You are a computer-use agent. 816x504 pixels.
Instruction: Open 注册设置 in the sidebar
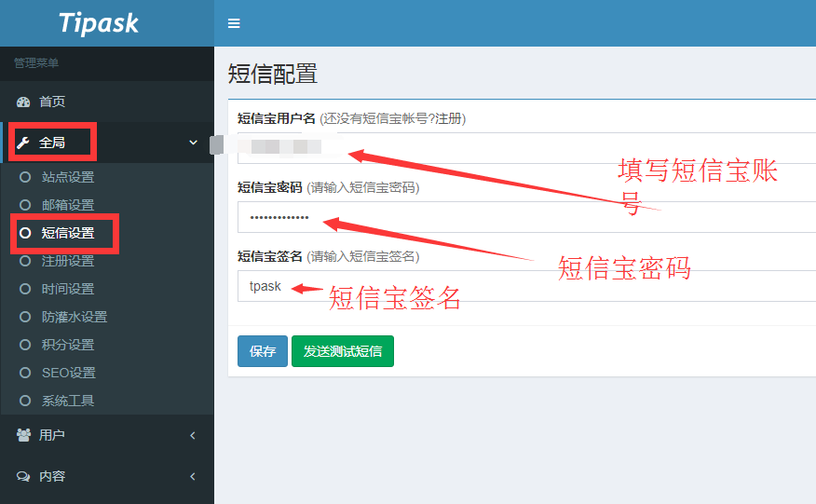click(x=68, y=261)
